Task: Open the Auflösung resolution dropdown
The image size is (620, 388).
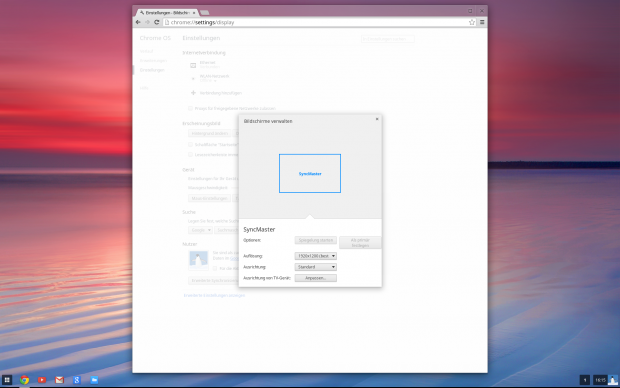Action: tap(316, 256)
